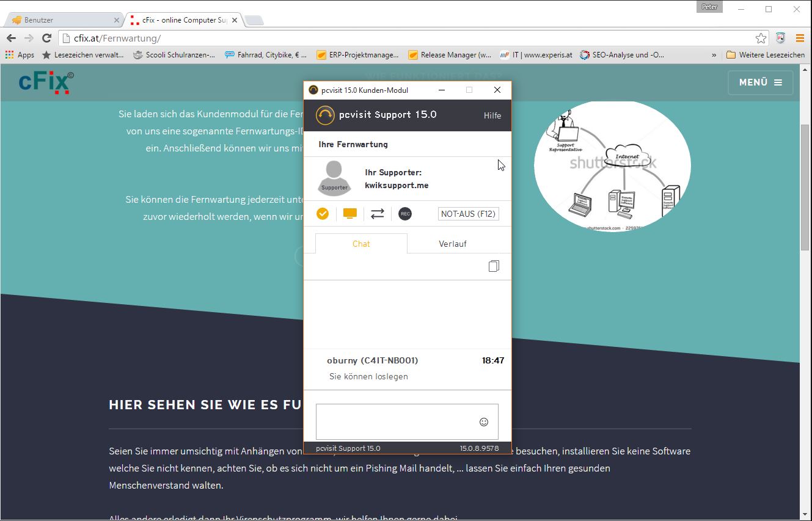Open a new Chrome tab
Image resolution: width=812 pixels, height=521 pixels.
click(254, 21)
